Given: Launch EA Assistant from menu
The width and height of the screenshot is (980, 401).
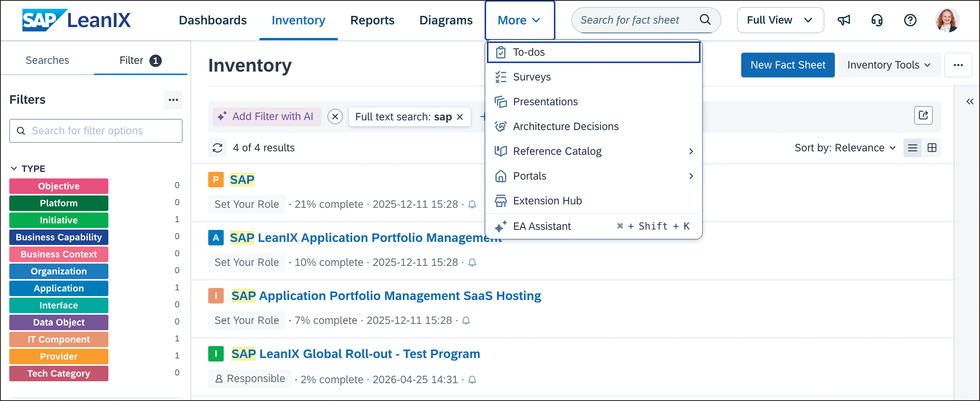Looking at the screenshot, I should [x=594, y=226].
